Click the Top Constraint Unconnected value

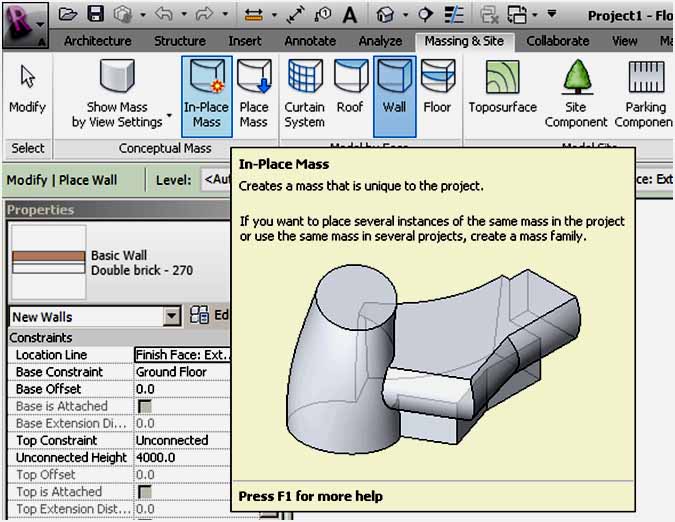(183, 440)
